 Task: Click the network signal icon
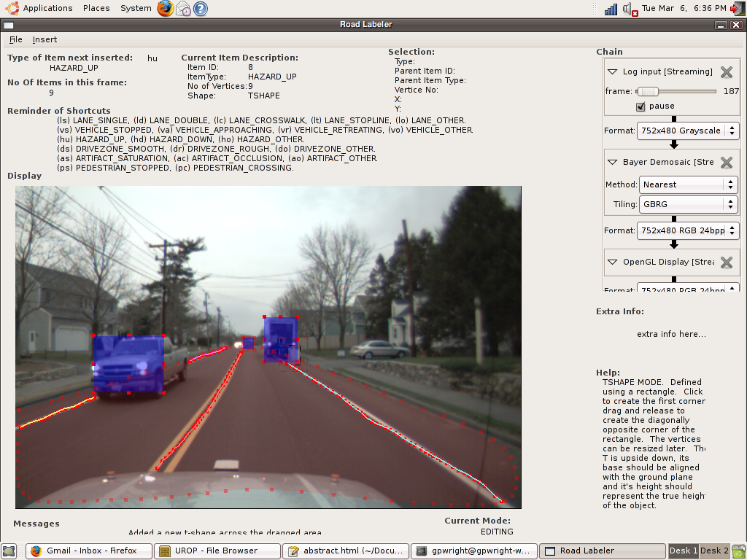pyautogui.click(x=611, y=9)
